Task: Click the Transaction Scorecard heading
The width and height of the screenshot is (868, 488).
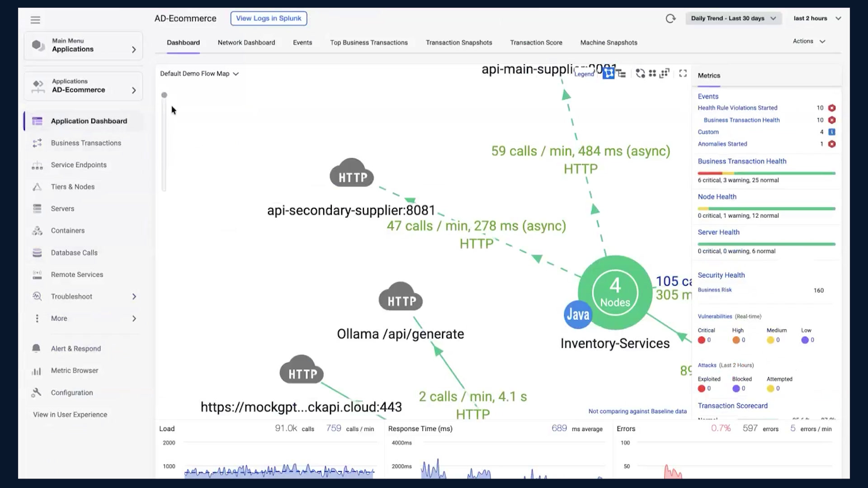Action: [x=732, y=406]
